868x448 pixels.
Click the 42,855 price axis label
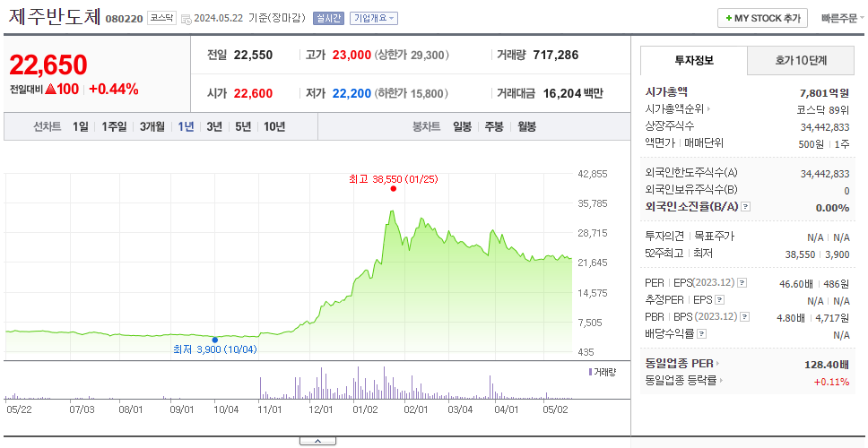click(x=593, y=174)
